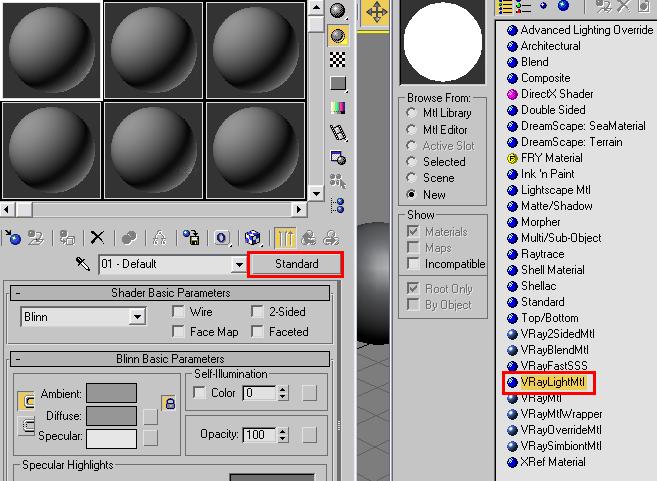Image resolution: width=657 pixels, height=481 pixels.
Task: Increase the Opacity spinner value
Action: coord(283,431)
